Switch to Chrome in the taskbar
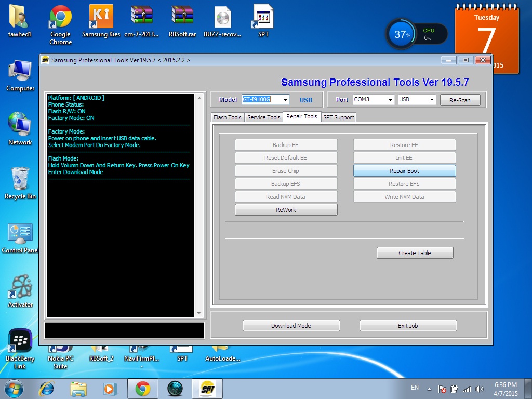This screenshot has height=399, width=532. (x=142, y=389)
